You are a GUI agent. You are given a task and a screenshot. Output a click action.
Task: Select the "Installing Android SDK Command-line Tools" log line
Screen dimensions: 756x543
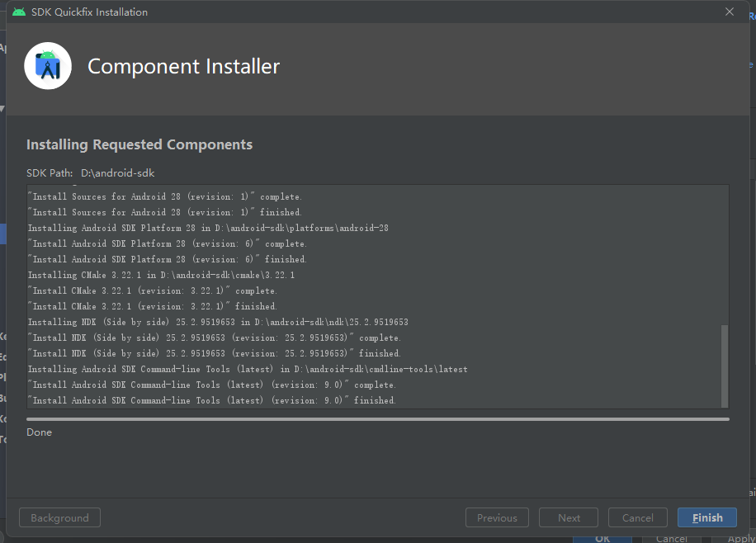coord(248,369)
